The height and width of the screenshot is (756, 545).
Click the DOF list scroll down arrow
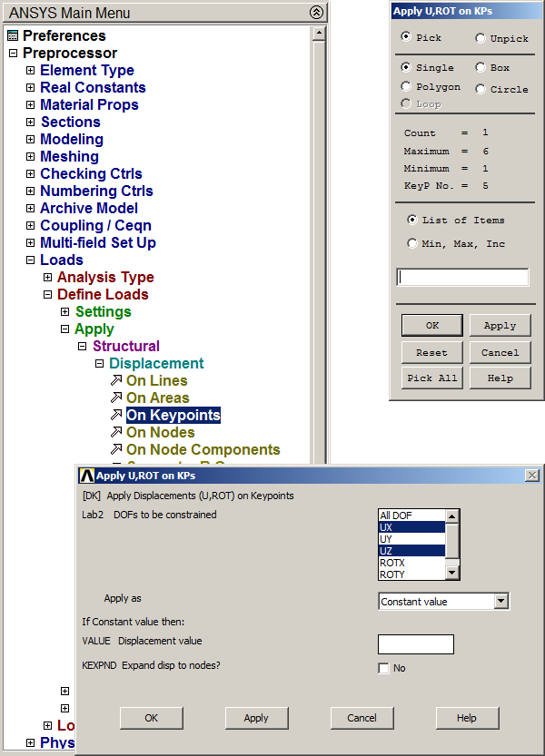coord(451,573)
